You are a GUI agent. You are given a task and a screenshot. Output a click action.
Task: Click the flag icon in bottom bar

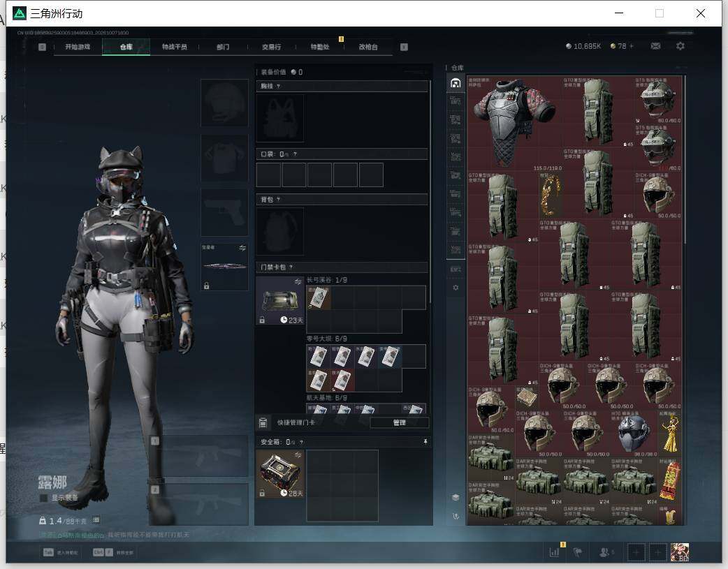click(578, 552)
